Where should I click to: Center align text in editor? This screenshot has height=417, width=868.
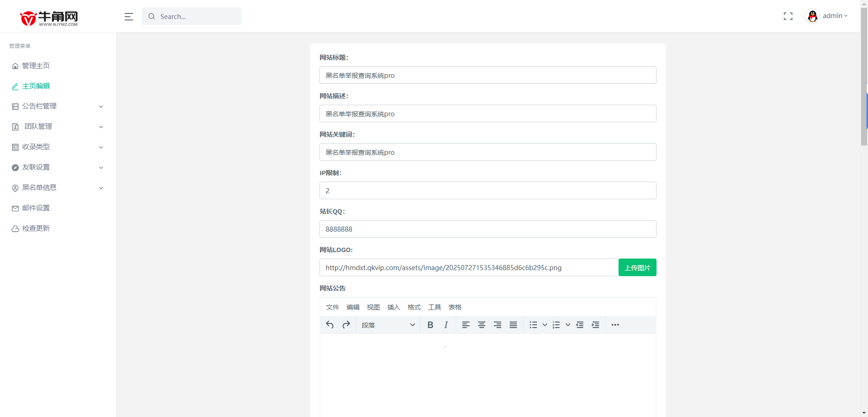482,325
